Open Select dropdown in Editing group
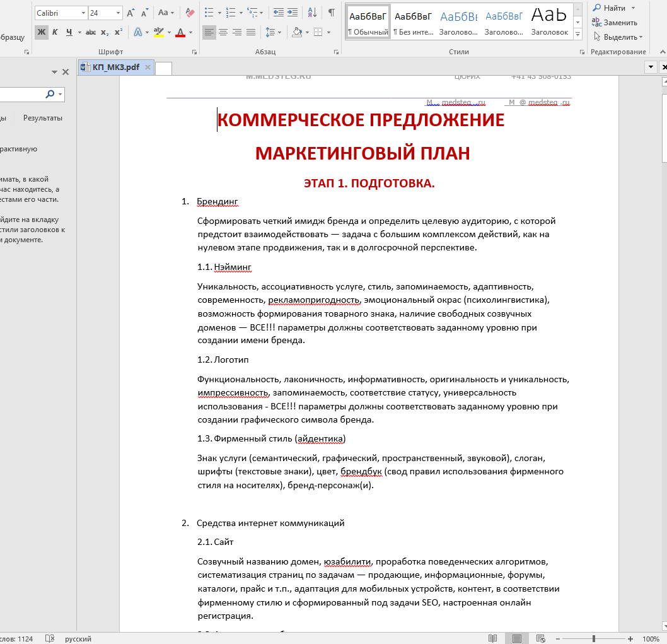The height and width of the screenshot is (644, 667). click(x=618, y=37)
